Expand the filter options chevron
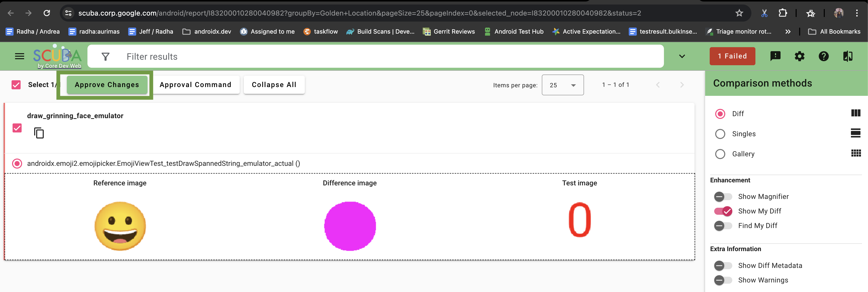This screenshot has height=292, width=868. (682, 56)
